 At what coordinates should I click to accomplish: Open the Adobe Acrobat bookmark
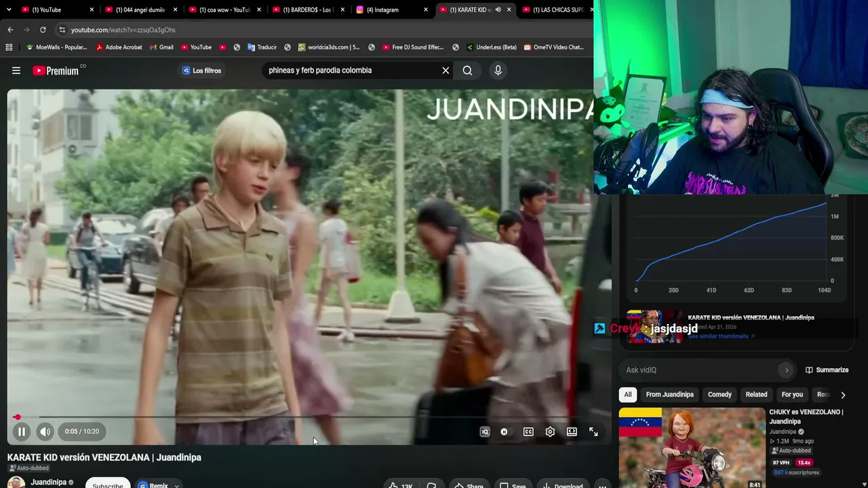pyautogui.click(x=119, y=47)
